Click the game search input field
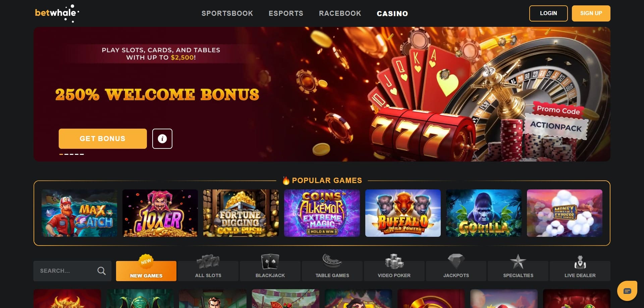This screenshot has width=644, height=308. pyautogui.click(x=72, y=271)
